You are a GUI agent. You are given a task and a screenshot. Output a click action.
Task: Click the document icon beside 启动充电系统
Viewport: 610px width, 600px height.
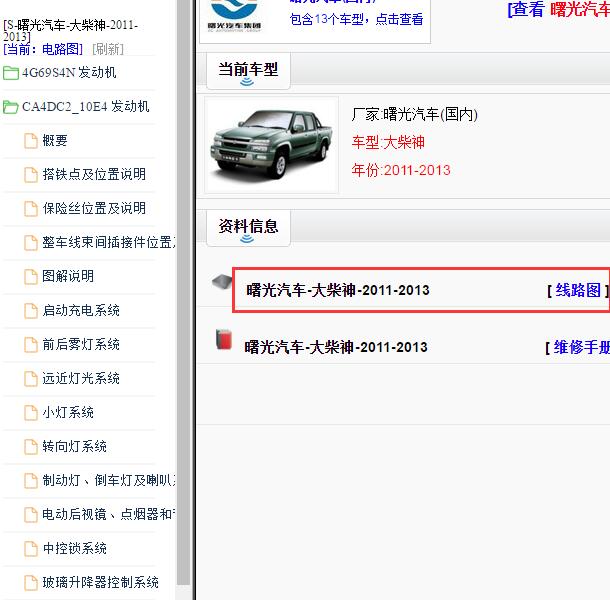pyautogui.click(x=31, y=311)
